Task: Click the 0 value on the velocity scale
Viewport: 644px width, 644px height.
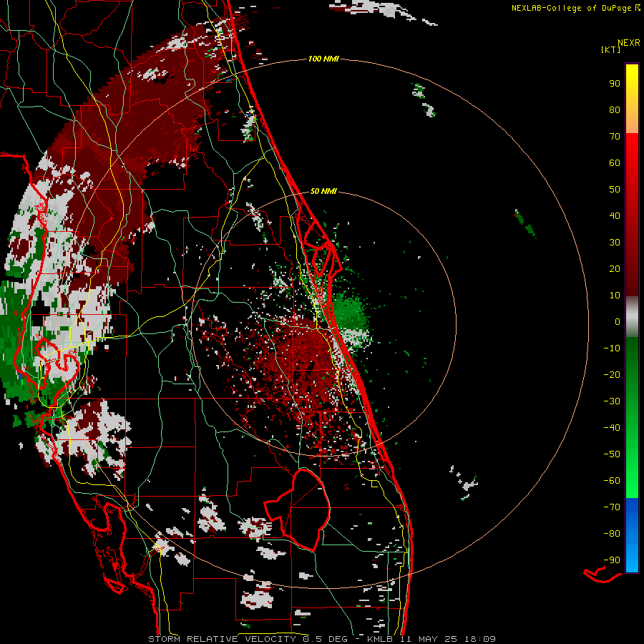Action: (618, 321)
